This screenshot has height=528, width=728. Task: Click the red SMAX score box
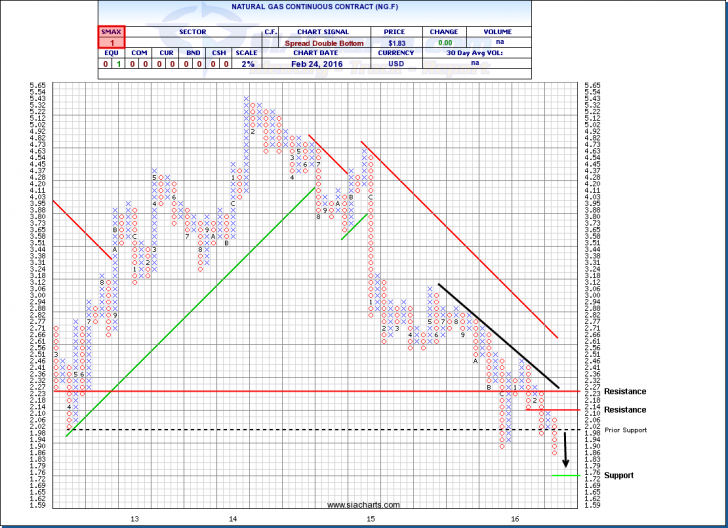click(113, 39)
